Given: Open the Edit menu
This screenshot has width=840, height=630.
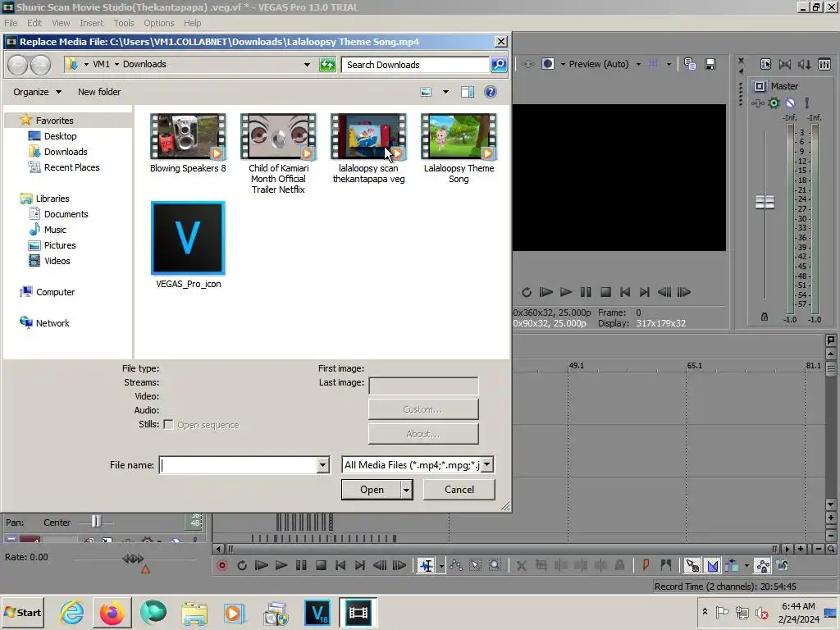Looking at the screenshot, I should coord(34,23).
